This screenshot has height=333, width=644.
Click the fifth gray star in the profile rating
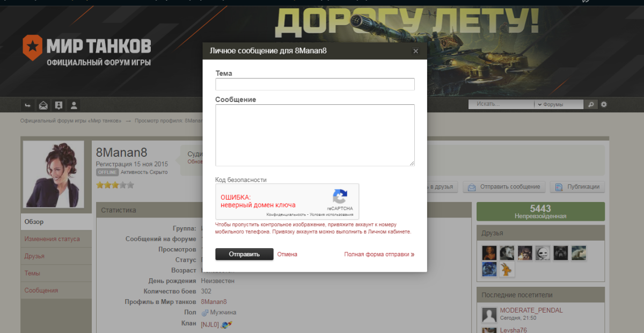pyautogui.click(x=130, y=185)
